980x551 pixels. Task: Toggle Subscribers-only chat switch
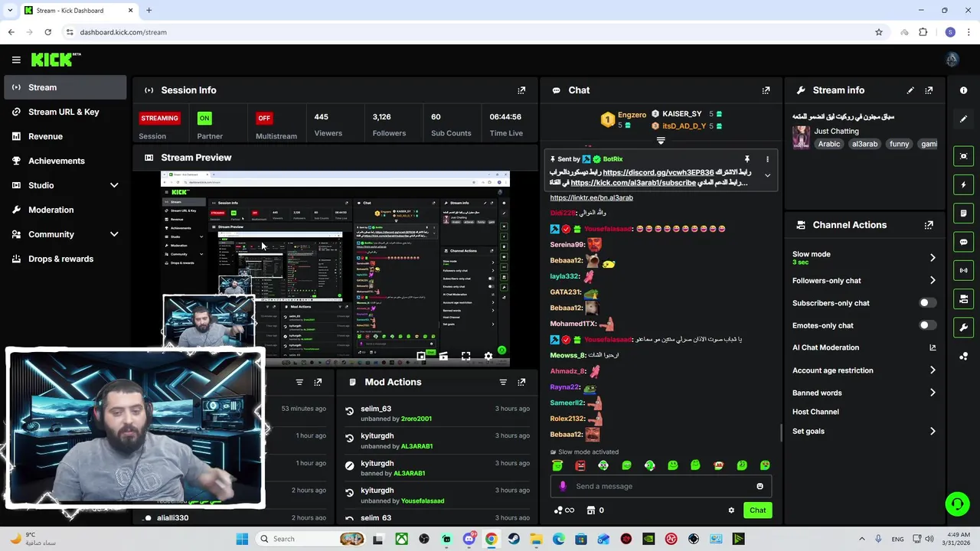point(927,303)
